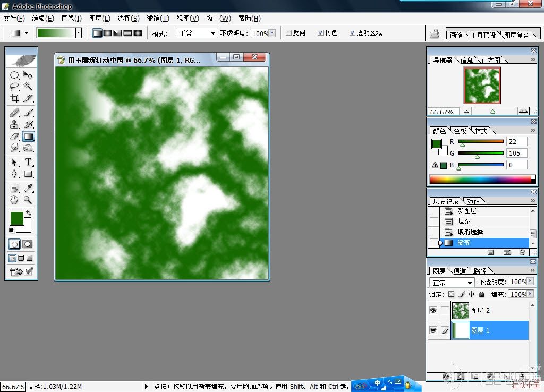Toggle the 透明区域 transparency checkbox
This screenshot has width=544, height=392.
pos(352,32)
